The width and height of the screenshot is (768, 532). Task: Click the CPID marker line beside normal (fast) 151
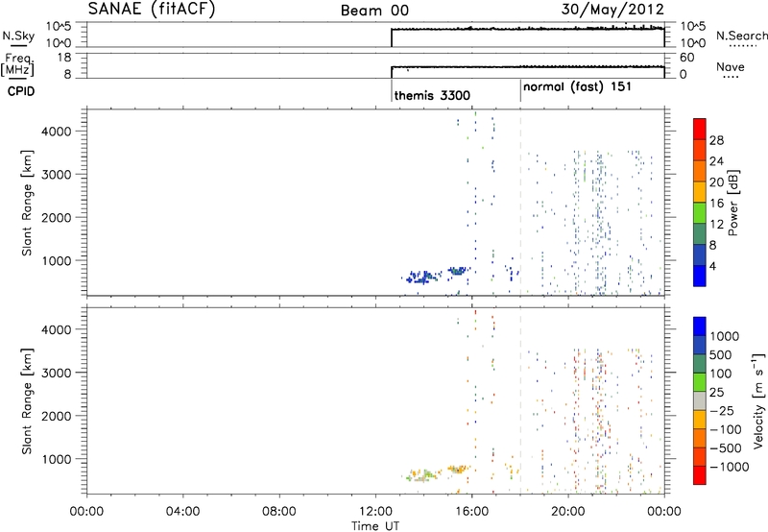point(520,90)
